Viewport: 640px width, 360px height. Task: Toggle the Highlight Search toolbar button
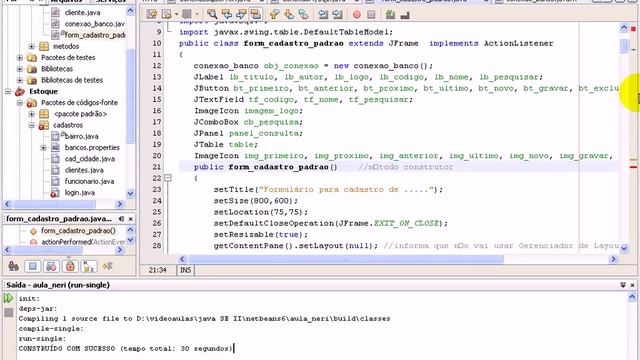pyautogui.click(x=256, y=14)
